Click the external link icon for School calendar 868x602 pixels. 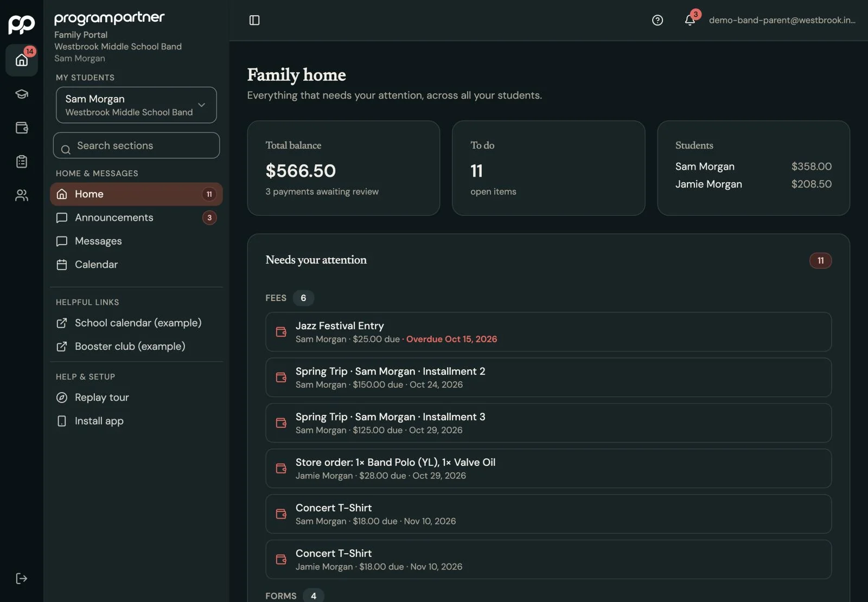(x=62, y=323)
